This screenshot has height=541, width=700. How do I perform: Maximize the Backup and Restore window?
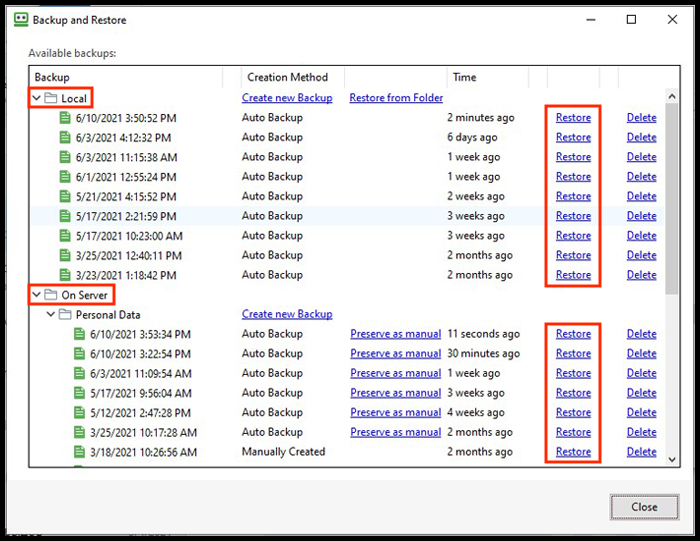(631, 19)
